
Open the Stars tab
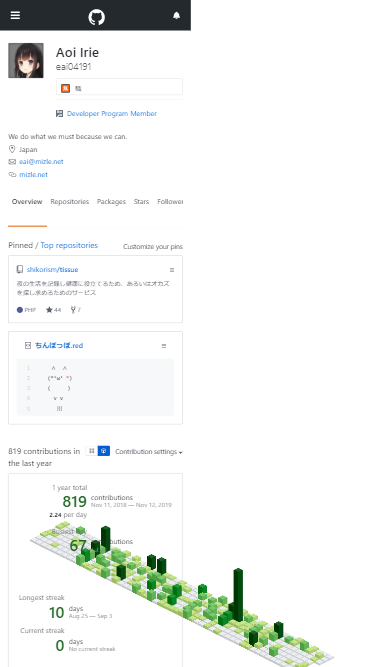pos(141,202)
